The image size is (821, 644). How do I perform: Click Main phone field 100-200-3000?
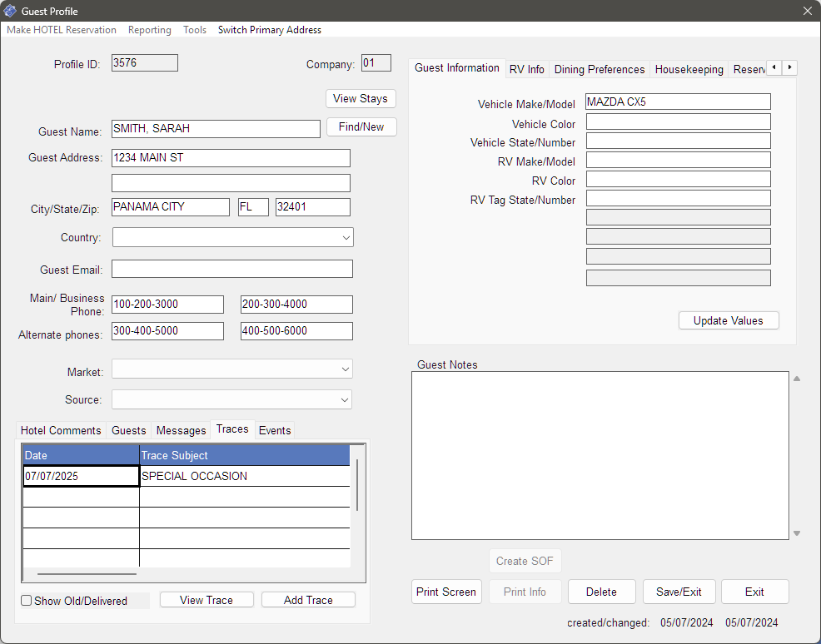pyautogui.click(x=167, y=305)
